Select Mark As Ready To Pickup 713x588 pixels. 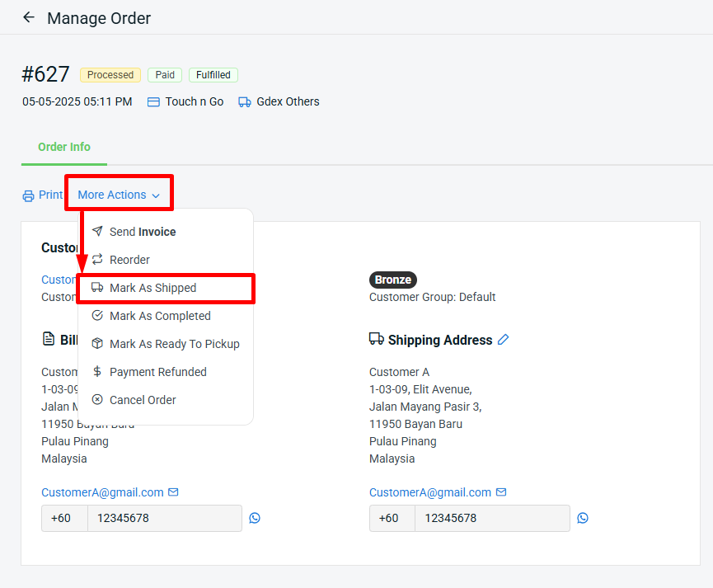tap(174, 344)
